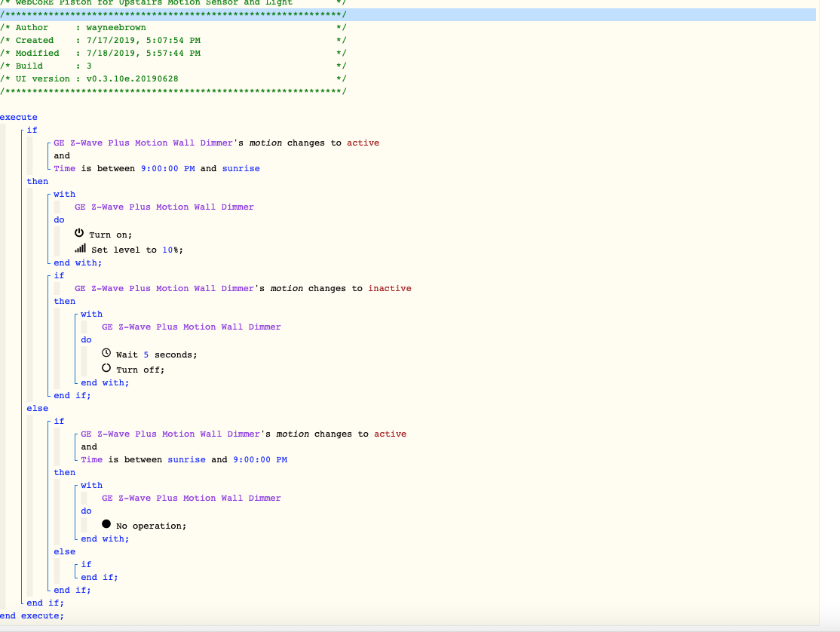Click the black dot icon beside No operation
840x632 pixels.
point(106,524)
